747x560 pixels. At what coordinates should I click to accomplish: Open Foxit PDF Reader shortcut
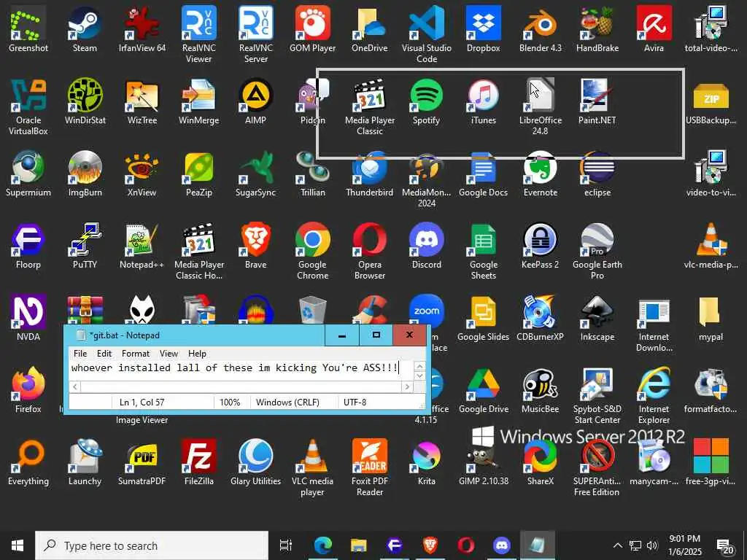pos(369,467)
